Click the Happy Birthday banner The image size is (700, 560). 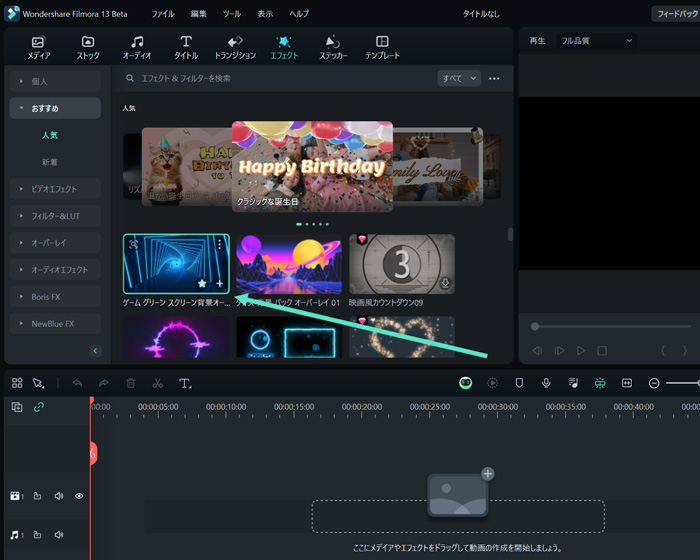[x=312, y=167]
